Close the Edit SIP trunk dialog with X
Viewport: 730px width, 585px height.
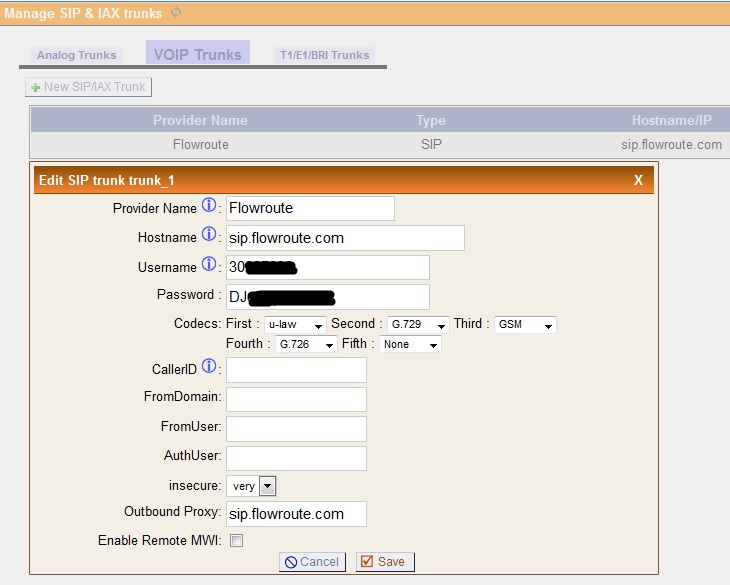pyautogui.click(x=638, y=180)
